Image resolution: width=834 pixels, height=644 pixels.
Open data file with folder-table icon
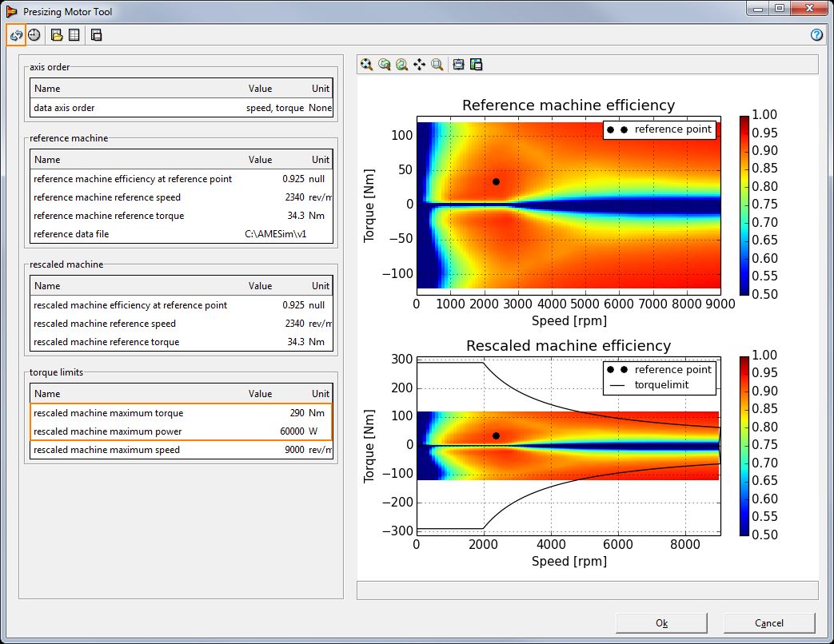pos(57,35)
